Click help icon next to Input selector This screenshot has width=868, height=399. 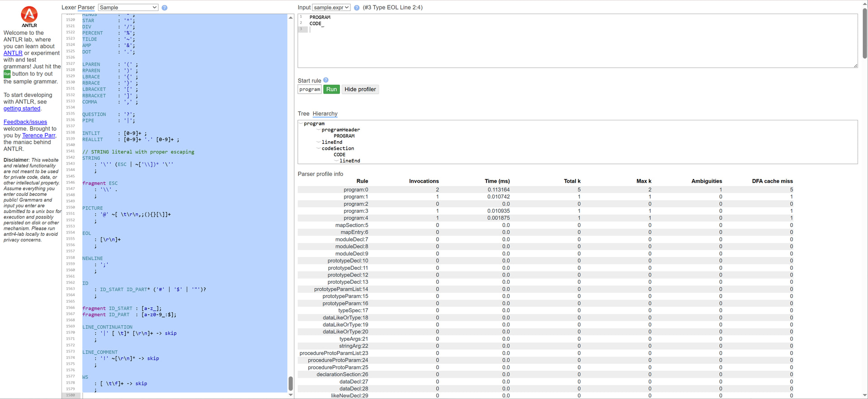357,8
